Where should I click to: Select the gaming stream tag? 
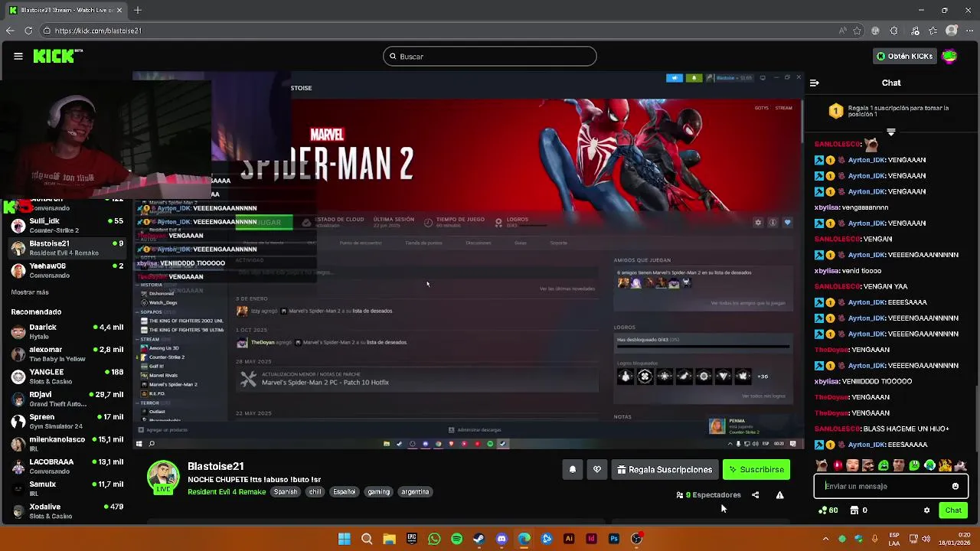[378, 491]
